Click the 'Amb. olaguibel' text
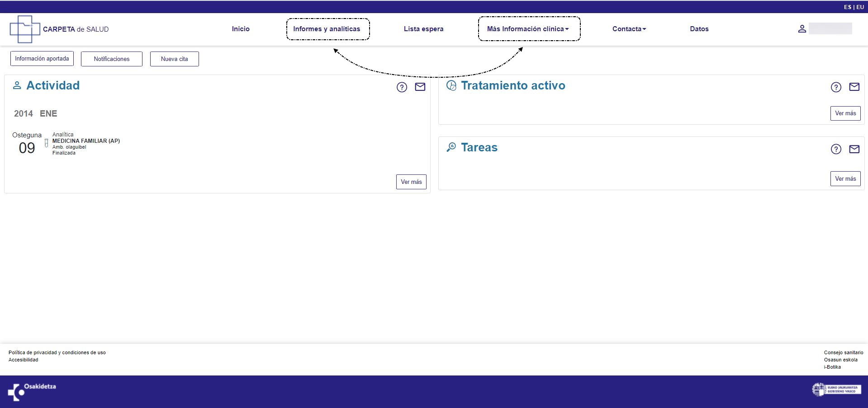 pyautogui.click(x=69, y=147)
